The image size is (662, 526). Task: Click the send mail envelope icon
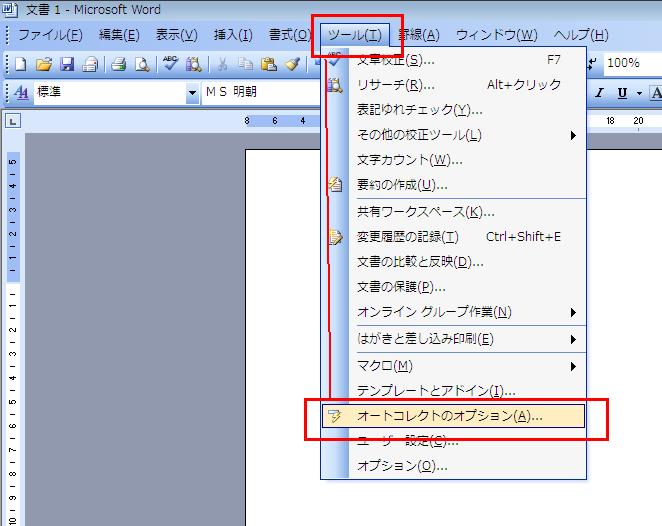(90, 64)
